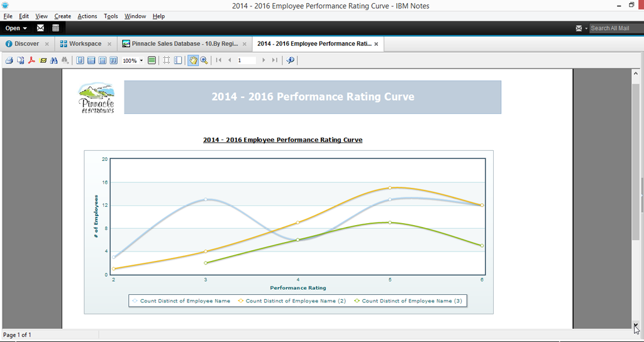Open the Calendar icon in the black bar
The width and height of the screenshot is (644, 342).
[55, 28]
